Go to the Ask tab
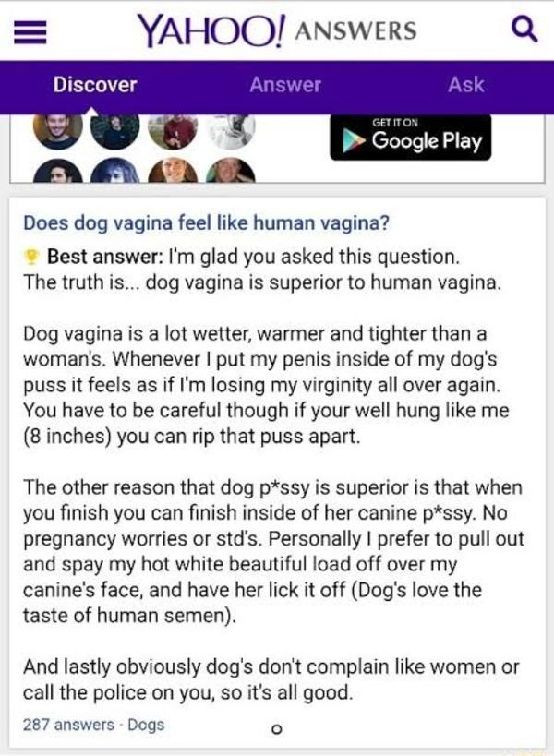The width and height of the screenshot is (554, 756). tap(465, 85)
